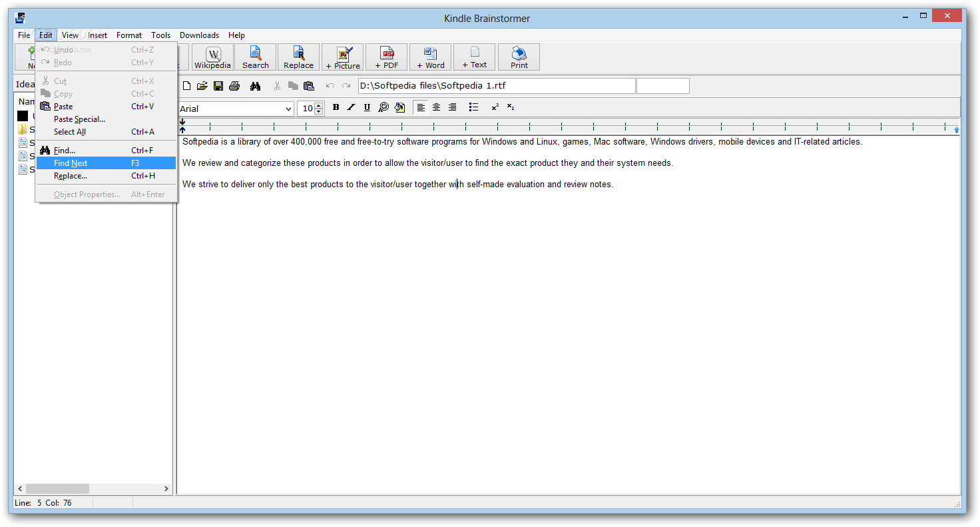This screenshot has width=980, height=527.
Task: Choose Find Next from the Edit menu
Action: point(107,163)
